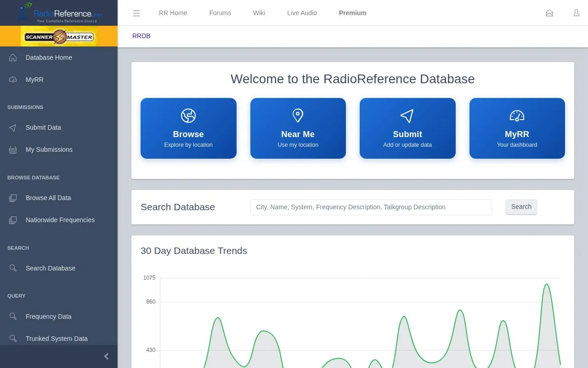Open the messages inbox envelope icon
This screenshot has height=368, width=588.
click(549, 13)
